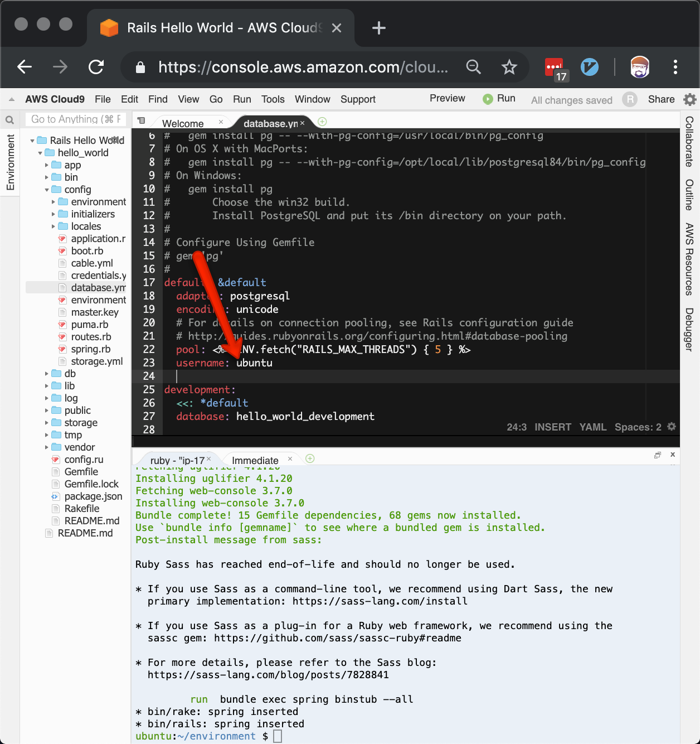This screenshot has width=700, height=744.
Task: Reload the page with refresh icon
Action: click(96, 67)
